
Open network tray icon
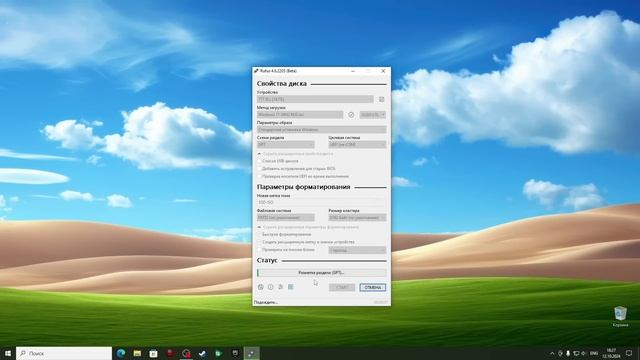pyautogui.click(x=576, y=353)
